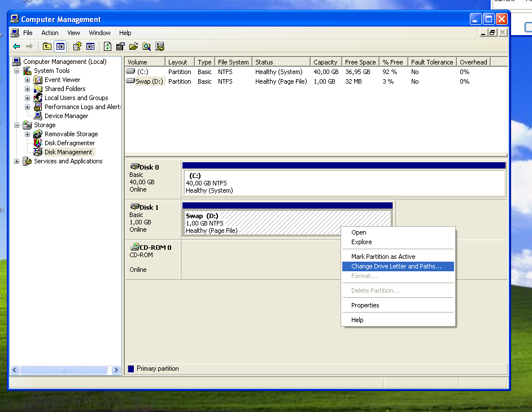532x412 pixels.
Task: Open the Window menu
Action: point(99,33)
